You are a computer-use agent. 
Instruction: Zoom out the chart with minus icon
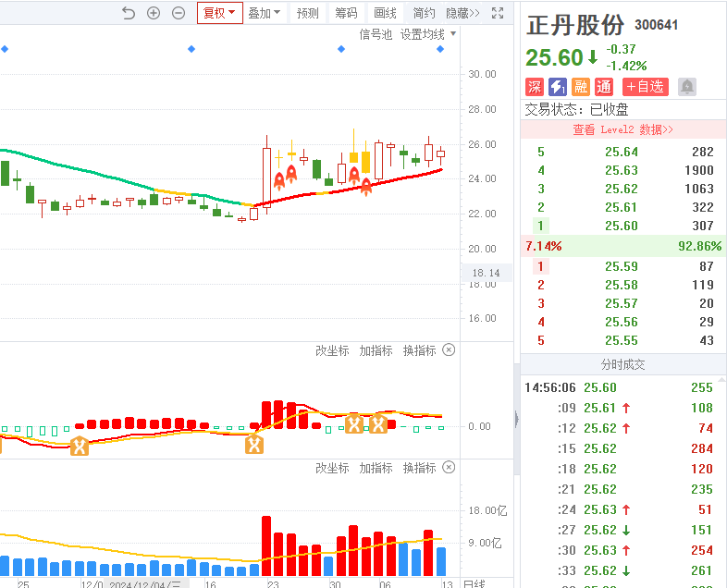coord(179,13)
